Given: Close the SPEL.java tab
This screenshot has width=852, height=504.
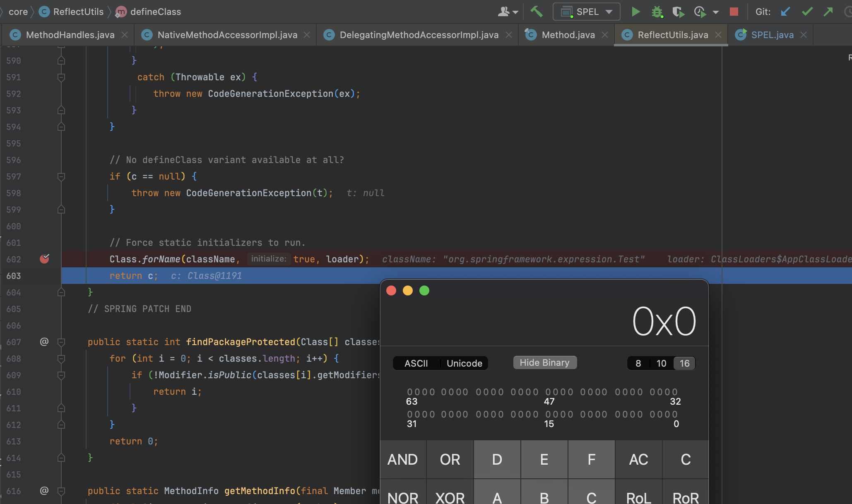Looking at the screenshot, I should [804, 35].
